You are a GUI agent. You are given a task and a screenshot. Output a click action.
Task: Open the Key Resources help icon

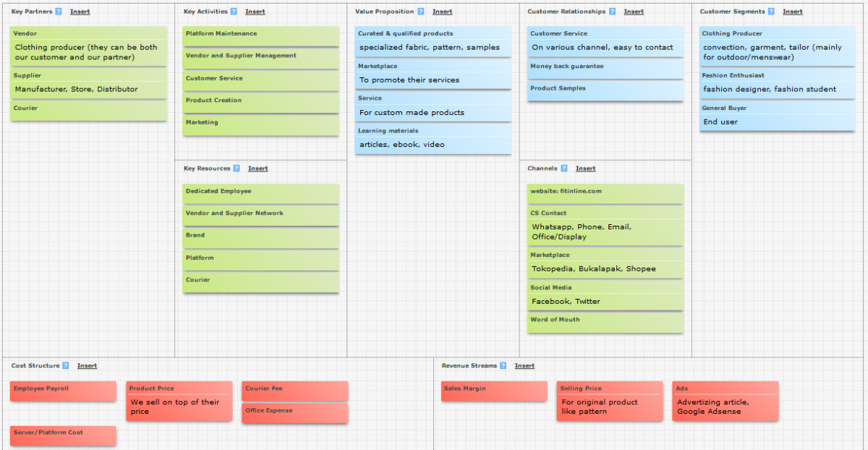pyautogui.click(x=237, y=169)
